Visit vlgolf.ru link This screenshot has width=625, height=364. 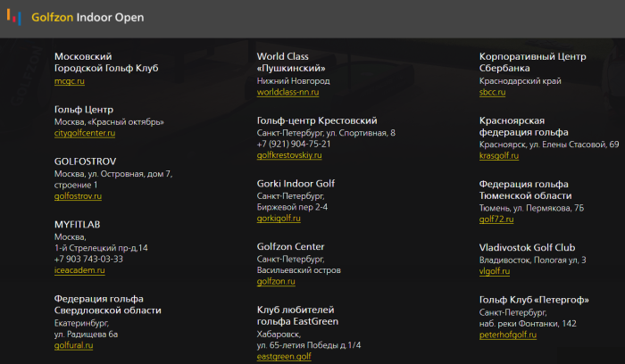(x=495, y=271)
